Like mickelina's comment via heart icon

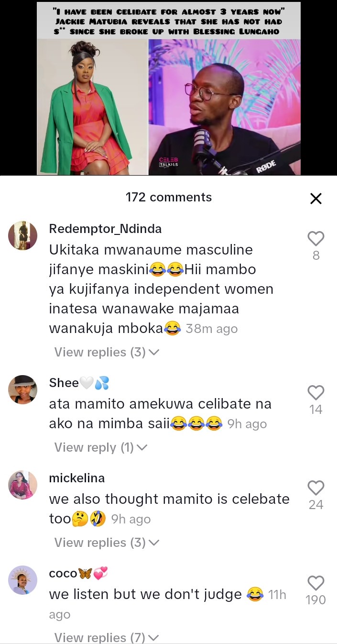click(x=316, y=488)
